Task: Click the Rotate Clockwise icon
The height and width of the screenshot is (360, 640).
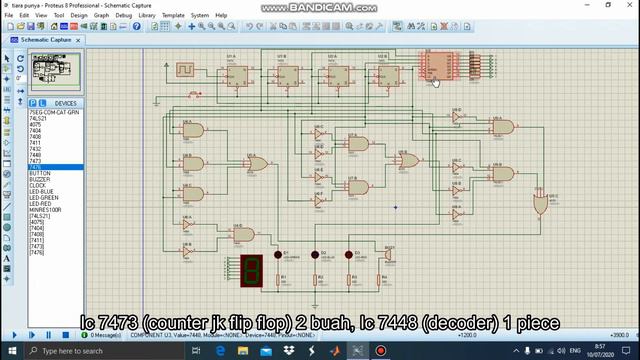Action: [20, 58]
